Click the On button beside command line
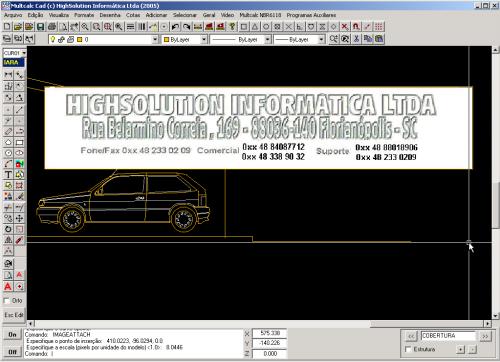500x362 pixels. click(x=12, y=334)
